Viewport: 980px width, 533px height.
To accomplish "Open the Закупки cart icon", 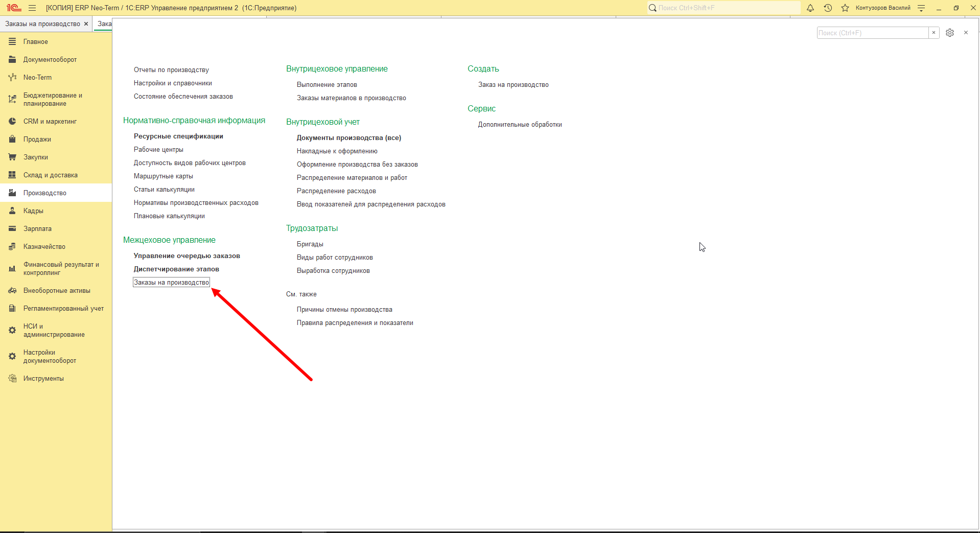I will pyautogui.click(x=12, y=157).
